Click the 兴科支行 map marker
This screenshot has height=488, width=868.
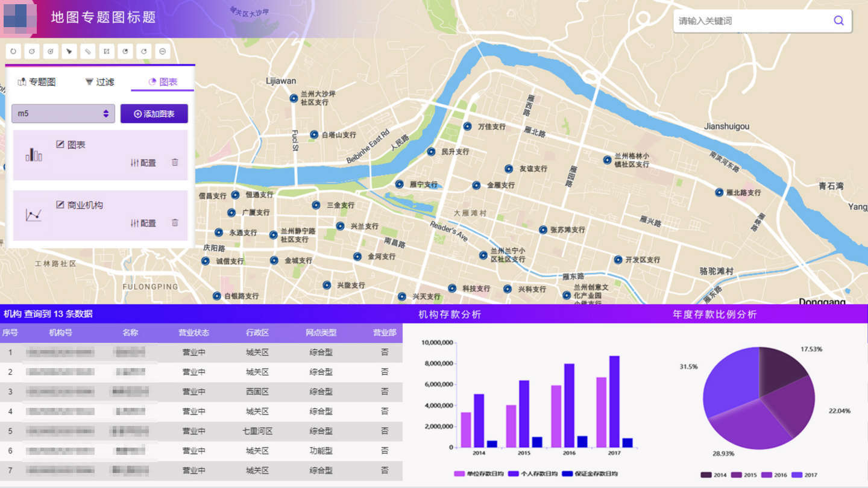click(507, 289)
